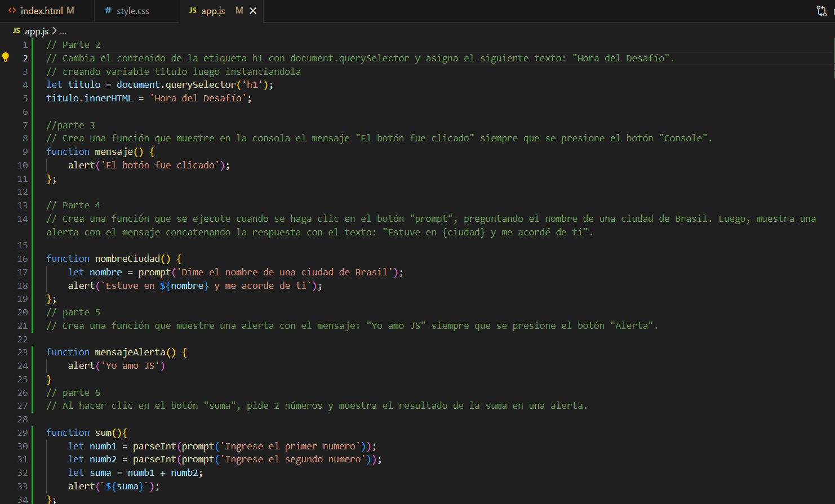Click 'suma = numb1 + numb2' expression
This screenshot has width=835, height=504.
pos(144,472)
